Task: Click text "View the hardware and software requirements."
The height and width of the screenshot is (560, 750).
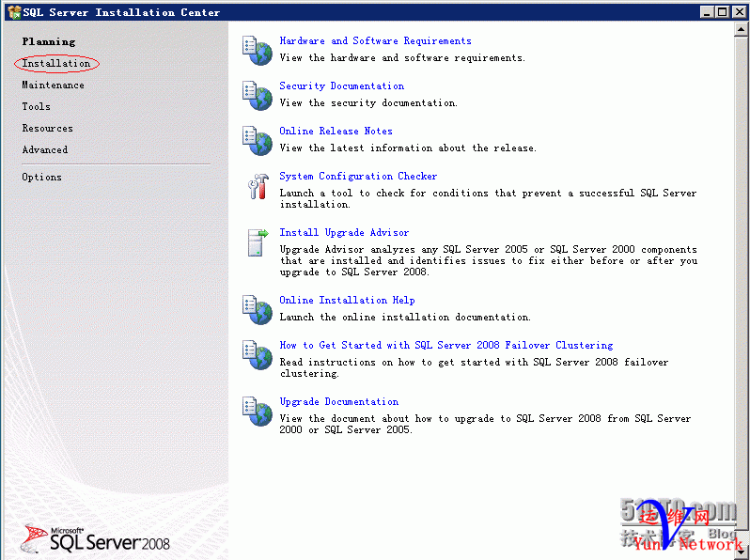Action: pyautogui.click(x=402, y=58)
